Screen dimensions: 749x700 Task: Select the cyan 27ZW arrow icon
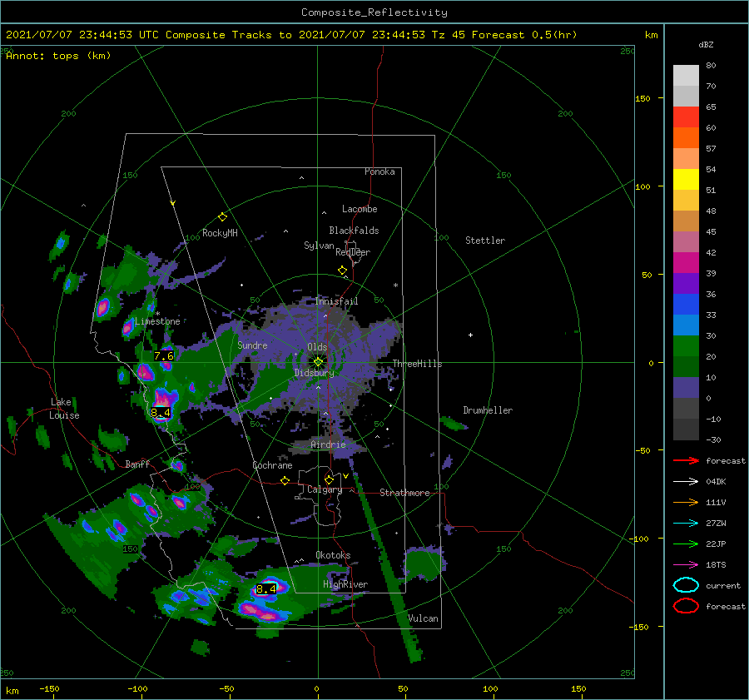coord(686,524)
